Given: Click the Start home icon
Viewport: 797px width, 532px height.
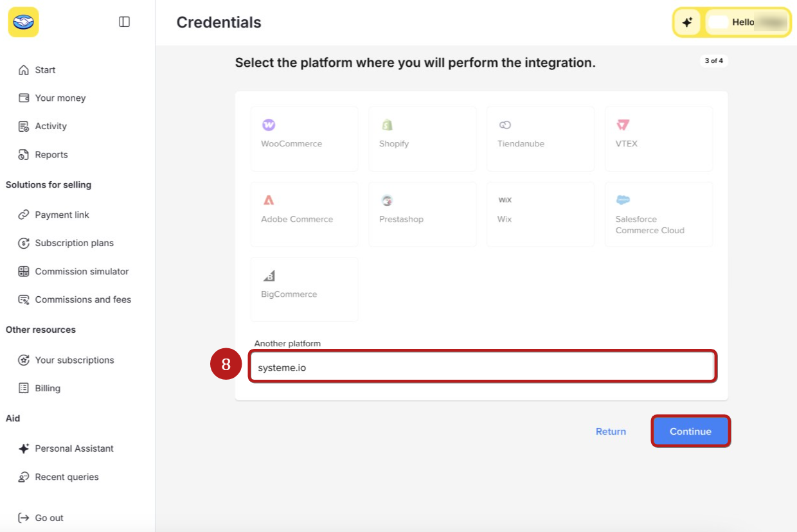Looking at the screenshot, I should [24, 70].
